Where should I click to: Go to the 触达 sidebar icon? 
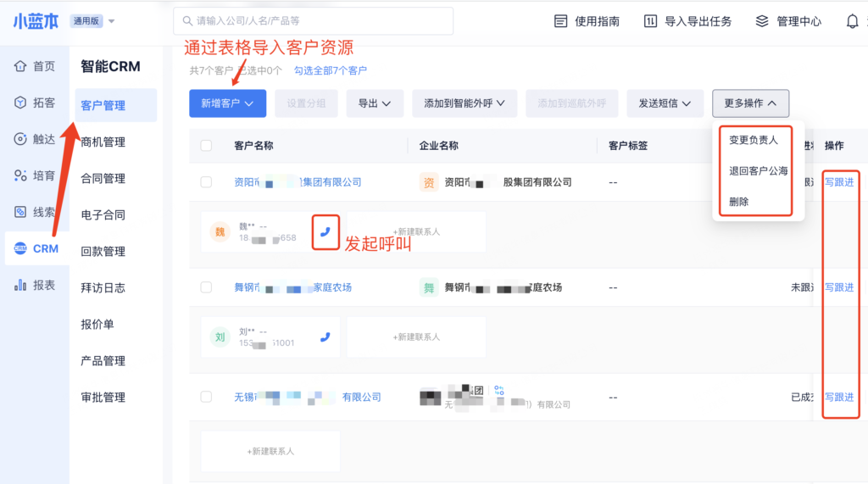tap(21, 139)
